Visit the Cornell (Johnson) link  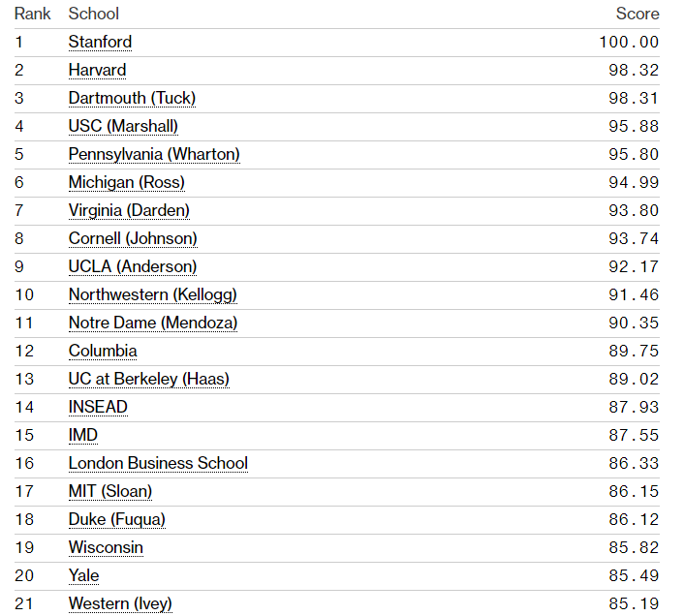click(x=133, y=238)
